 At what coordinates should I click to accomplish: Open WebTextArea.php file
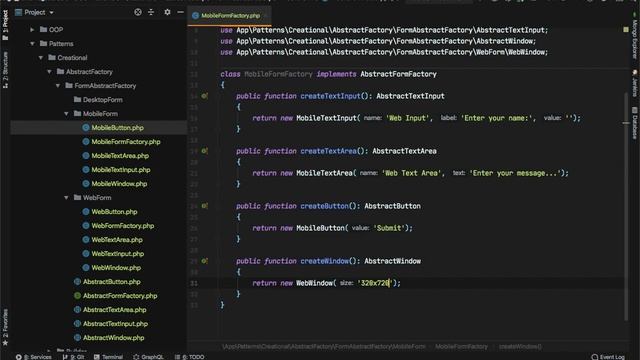(x=113, y=240)
